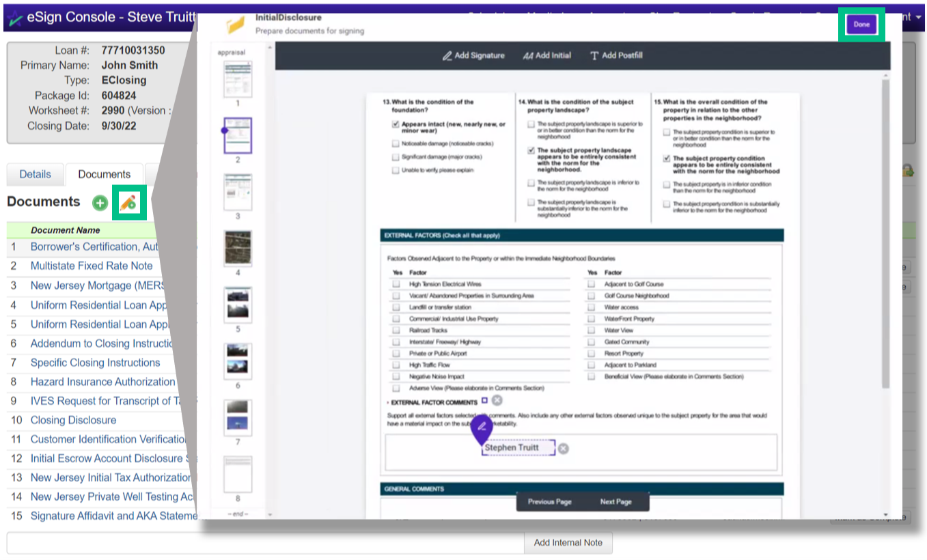Open page 6 thumbnail
This screenshot has height=560, width=927.
pos(238,361)
